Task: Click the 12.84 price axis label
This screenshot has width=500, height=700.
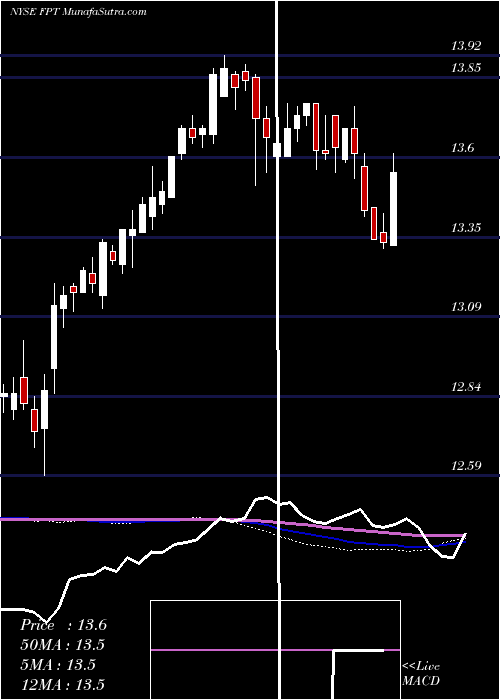Action: point(466,387)
